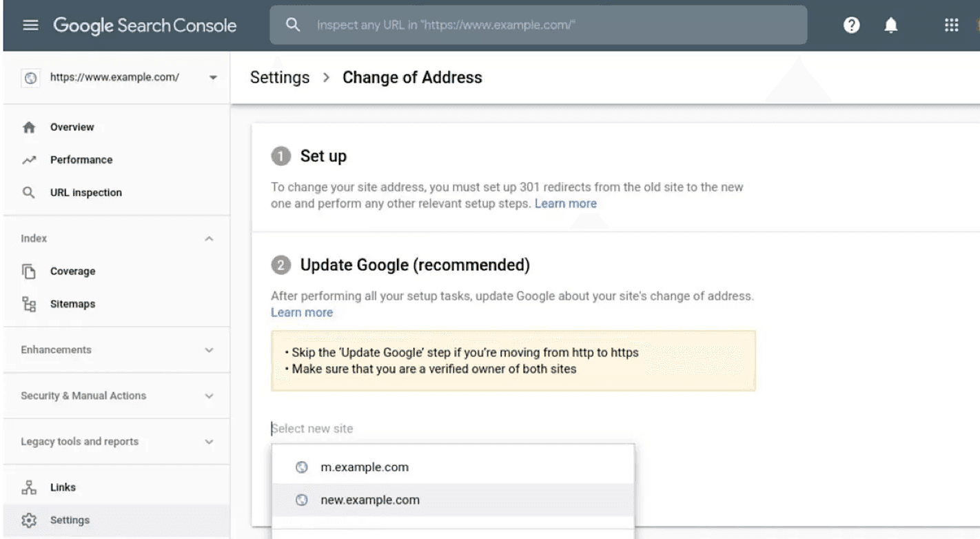Focus the Inspect any URL search box
The width and height of the screenshot is (980, 539).
click(x=538, y=25)
